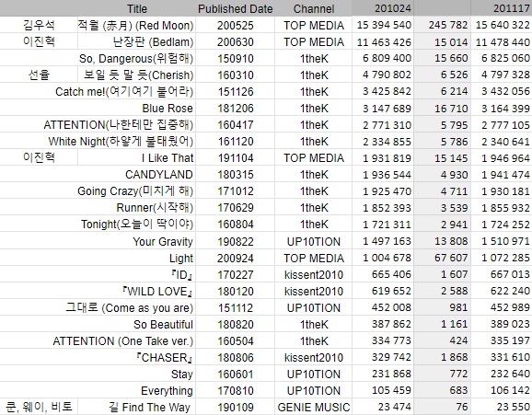The height and width of the screenshot is (415, 532).
Task: Click published date 190822
Action: point(235,241)
